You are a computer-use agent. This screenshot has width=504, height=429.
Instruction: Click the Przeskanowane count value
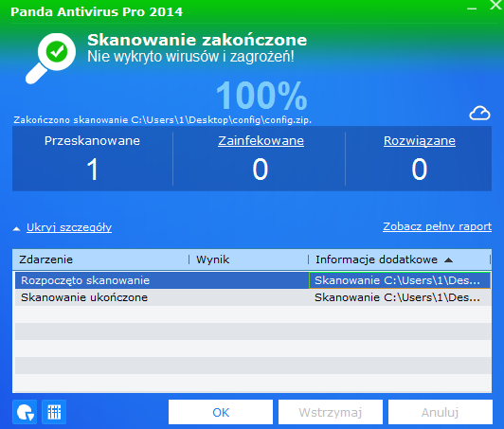coord(92,169)
